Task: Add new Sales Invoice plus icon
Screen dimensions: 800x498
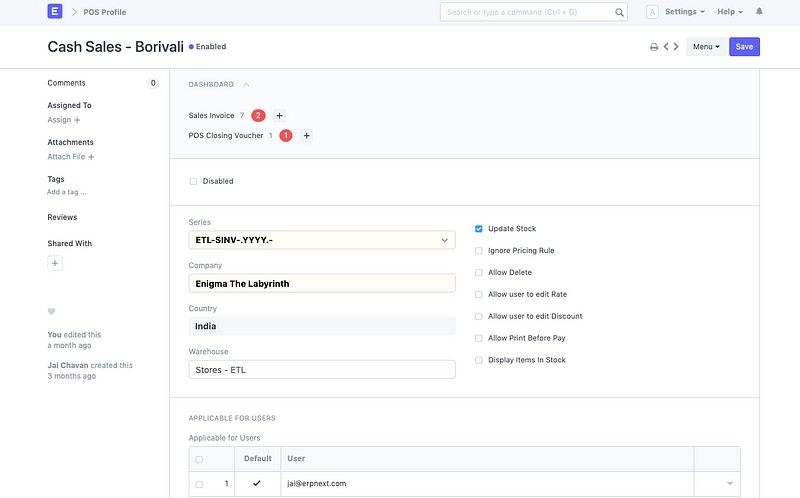Action: coord(280,116)
